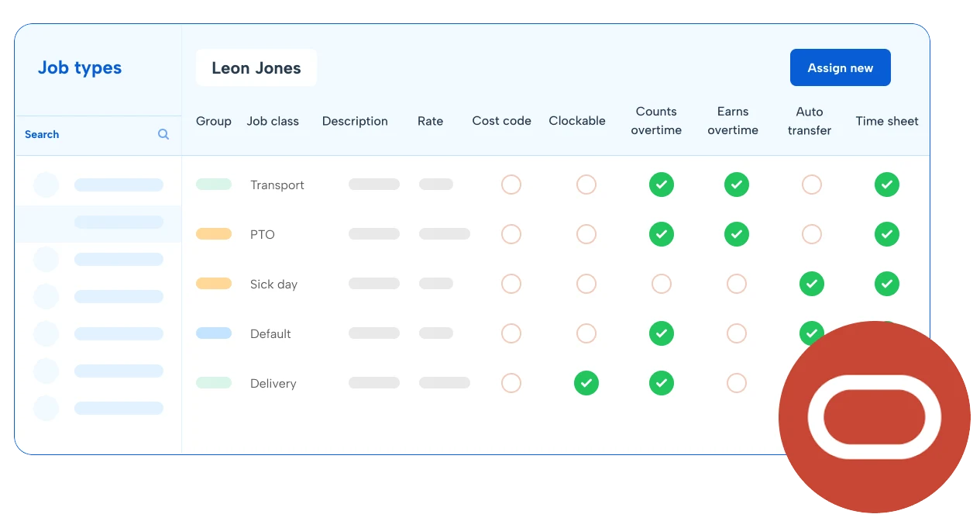980x528 pixels.
Task: Click the orange group swatch for PTO
Action: [x=214, y=234]
